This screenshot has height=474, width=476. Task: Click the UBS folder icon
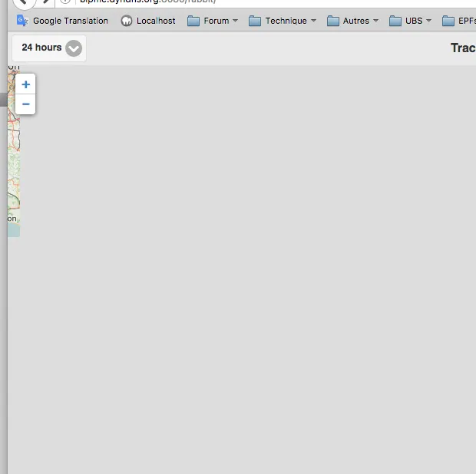(395, 21)
